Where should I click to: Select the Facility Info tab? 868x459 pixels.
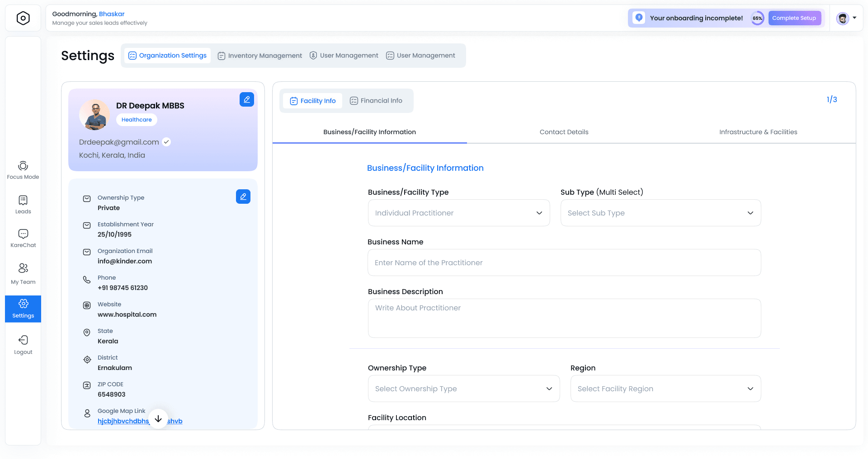coord(313,101)
